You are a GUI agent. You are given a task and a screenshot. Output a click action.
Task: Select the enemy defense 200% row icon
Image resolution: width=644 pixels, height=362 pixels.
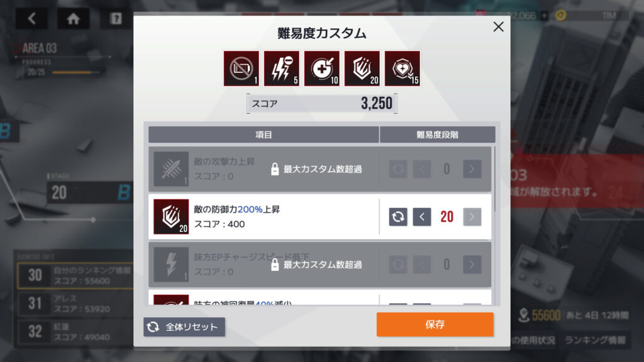click(171, 217)
